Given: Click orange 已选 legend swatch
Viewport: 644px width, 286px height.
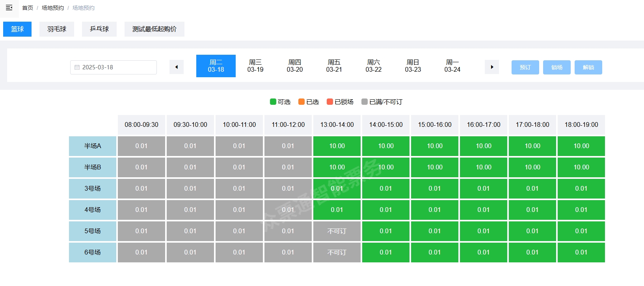Looking at the screenshot, I should coord(302,102).
